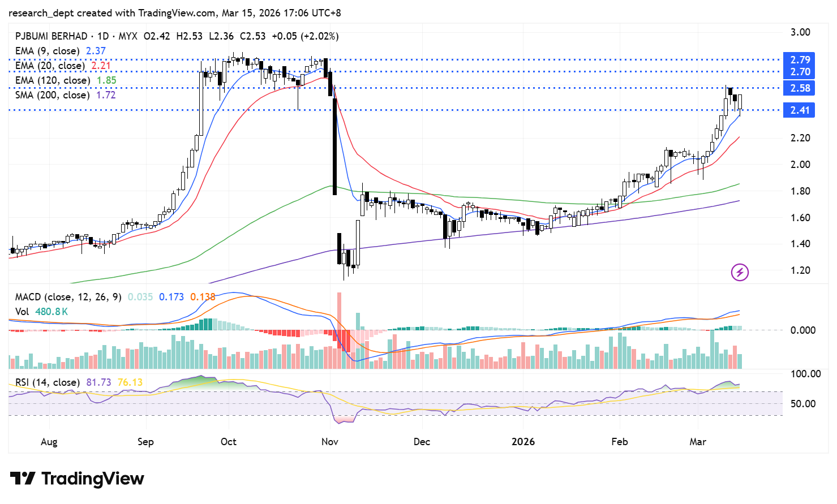Viewport: 837px width, 504px height.
Task: Select the PJBUMI BERHAD symbol title
Action: (51, 36)
